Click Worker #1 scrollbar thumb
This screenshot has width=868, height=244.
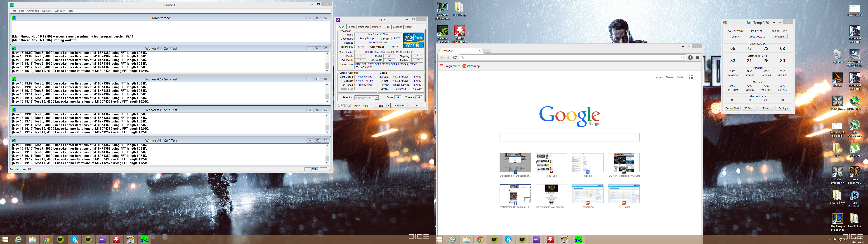click(x=327, y=66)
